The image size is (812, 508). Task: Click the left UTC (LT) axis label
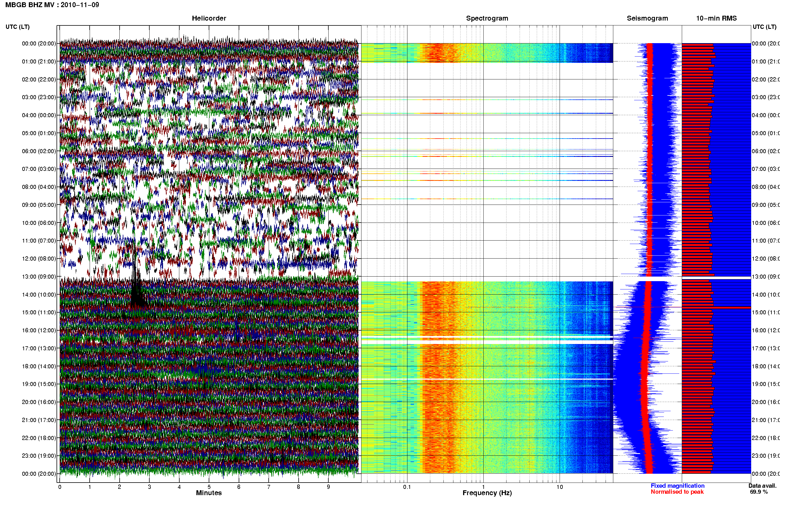coord(17,27)
